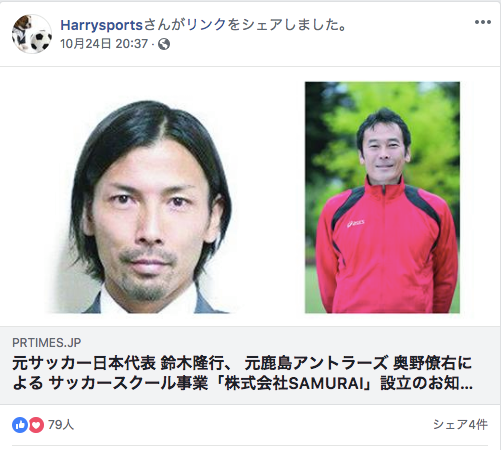This screenshot has width=501, height=450.
Task: Open the headline line mentioning 鈴木隆行
Action: 242,363
